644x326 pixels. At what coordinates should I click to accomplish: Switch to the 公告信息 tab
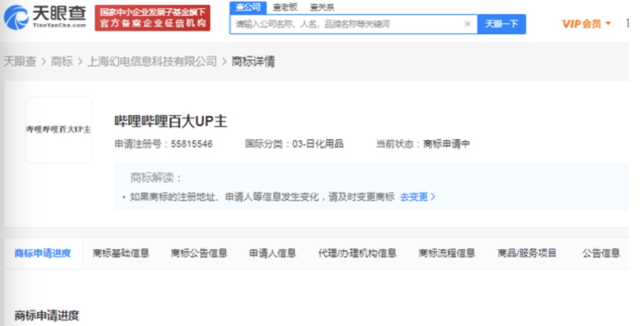[601, 253]
